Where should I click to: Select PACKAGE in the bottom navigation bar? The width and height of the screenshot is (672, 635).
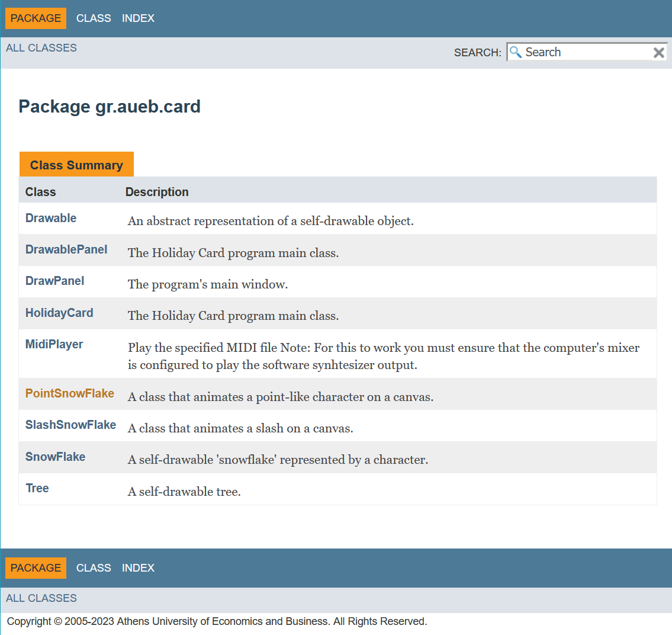36,567
